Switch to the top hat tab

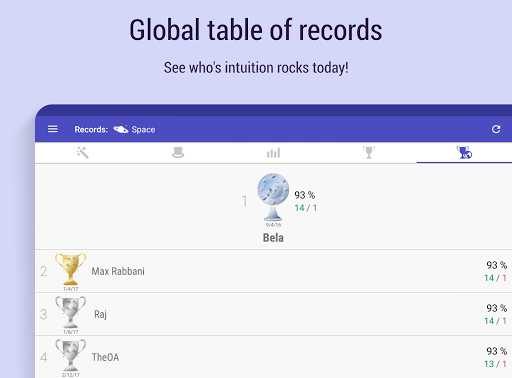pos(178,153)
